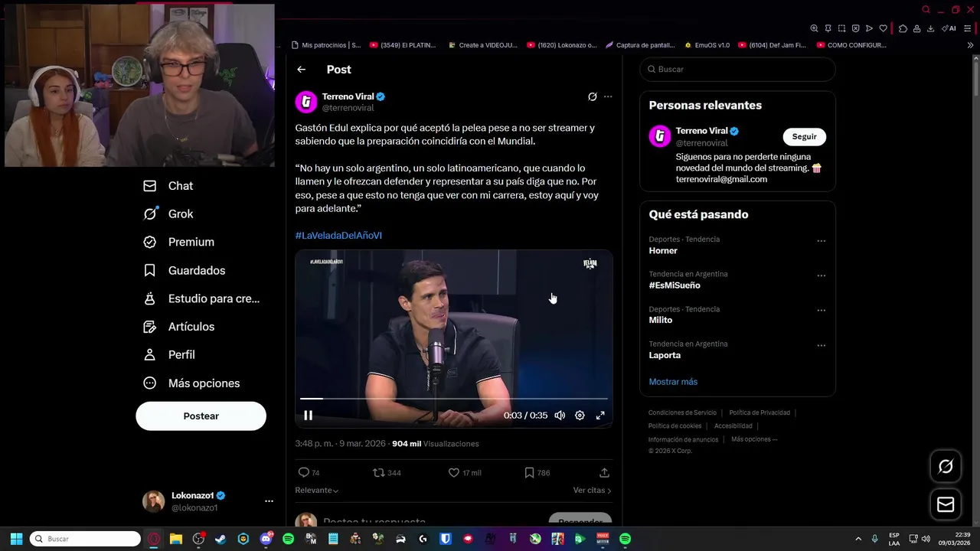Image resolution: width=980 pixels, height=551 pixels.
Task: Add page to bookmarks heart icon
Action: pos(883,28)
